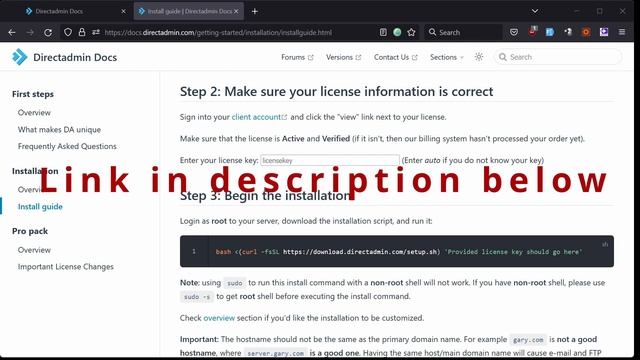Image resolution: width=640 pixels, height=360 pixels.
Task: Open a new browser tab with plus
Action: pyautogui.click(x=255, y=11)
